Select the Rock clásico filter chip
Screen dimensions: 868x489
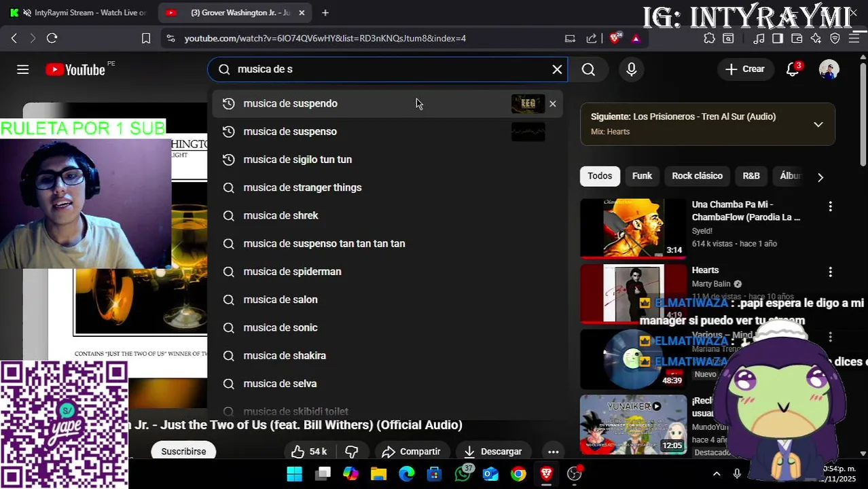point(697,176)
